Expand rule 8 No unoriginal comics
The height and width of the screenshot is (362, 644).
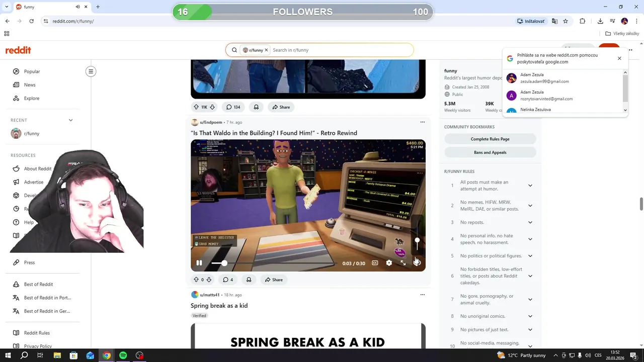530,316
